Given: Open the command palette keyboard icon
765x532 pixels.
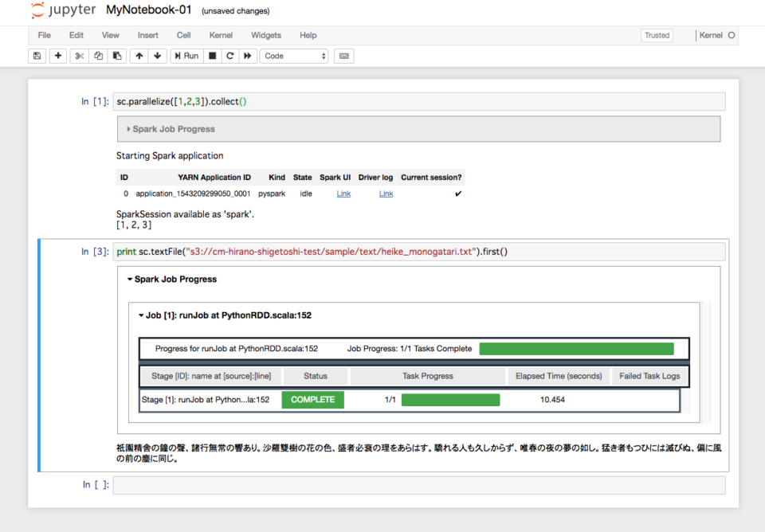Looking at the screenshot, I should coord(343,56).
